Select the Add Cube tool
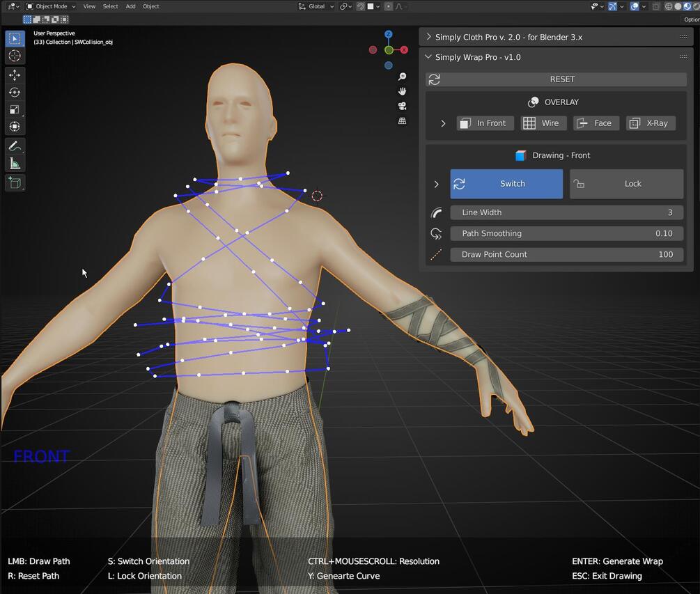This screenshot has height=594, width=700. pyautogui.click(x=15, y=183)
